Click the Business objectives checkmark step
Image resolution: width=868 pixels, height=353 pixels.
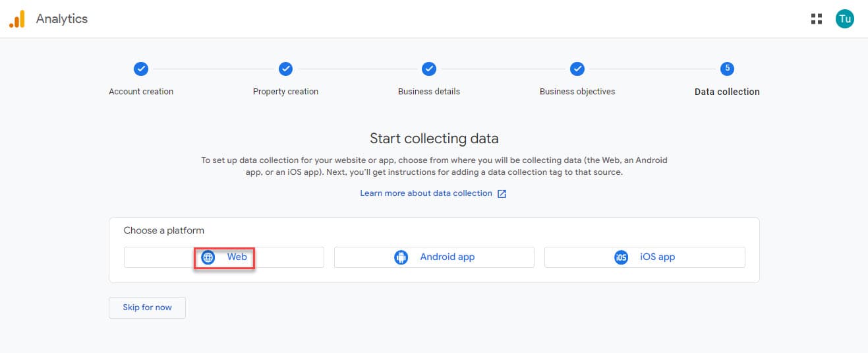coord(577,69)
